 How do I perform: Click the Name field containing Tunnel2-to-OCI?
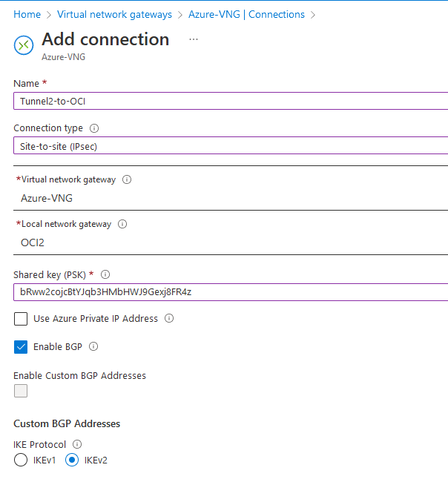[x=230, y=102]
